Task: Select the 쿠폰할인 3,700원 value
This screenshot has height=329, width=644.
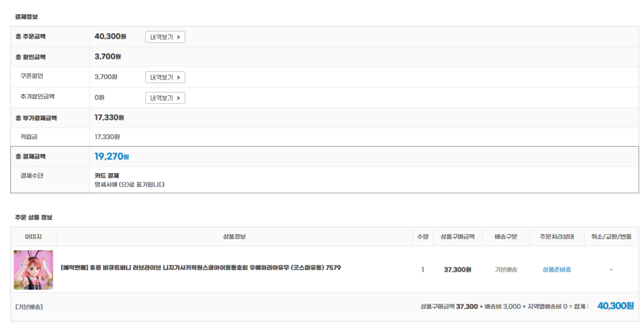Action: (106, 77)
